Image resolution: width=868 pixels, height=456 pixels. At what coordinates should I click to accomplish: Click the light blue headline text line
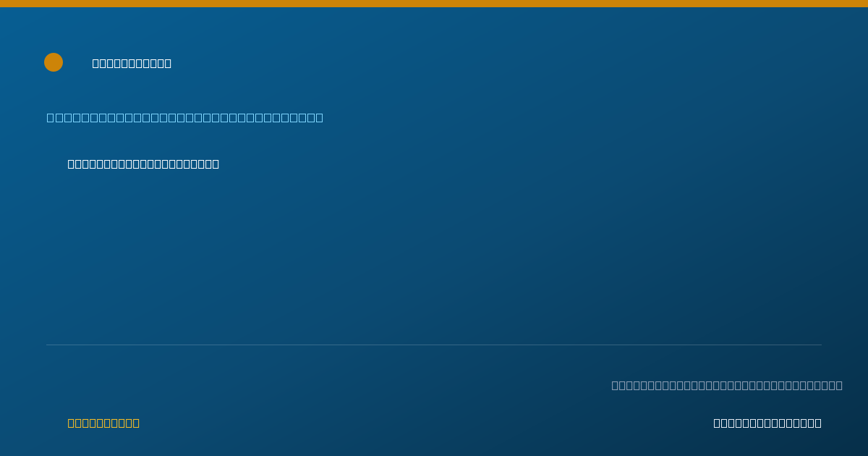pos(185,117)
